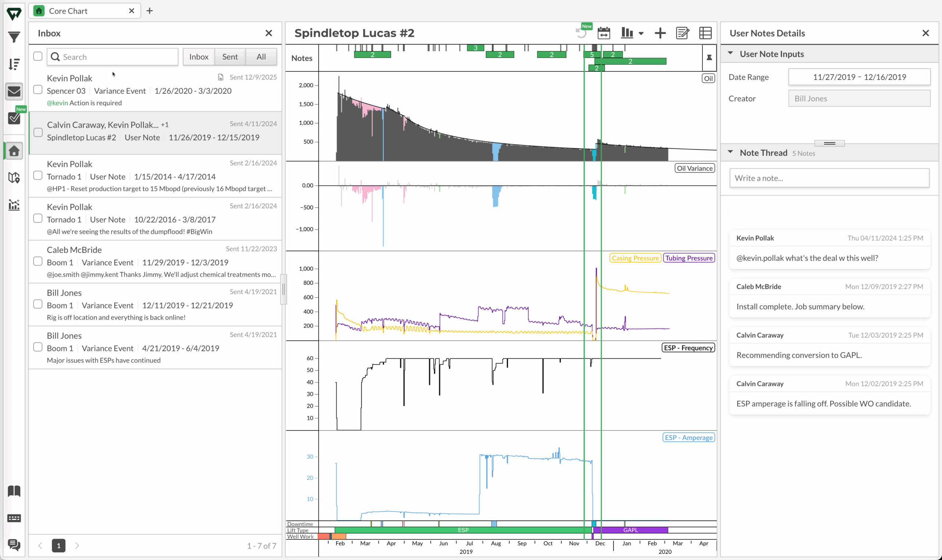Tick the select-all checkbox beside Search

pyautogui.click(x=38, y=56)
